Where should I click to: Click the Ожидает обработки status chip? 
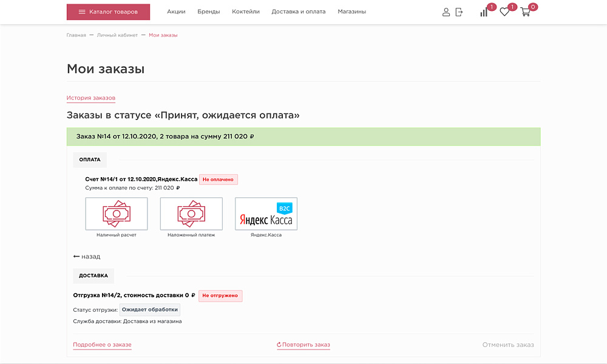pyautogui.click(x=149, y=309)
